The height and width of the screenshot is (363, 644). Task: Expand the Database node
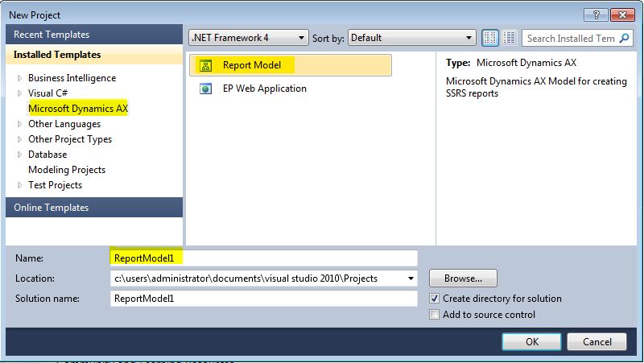[x=19, y=155]
